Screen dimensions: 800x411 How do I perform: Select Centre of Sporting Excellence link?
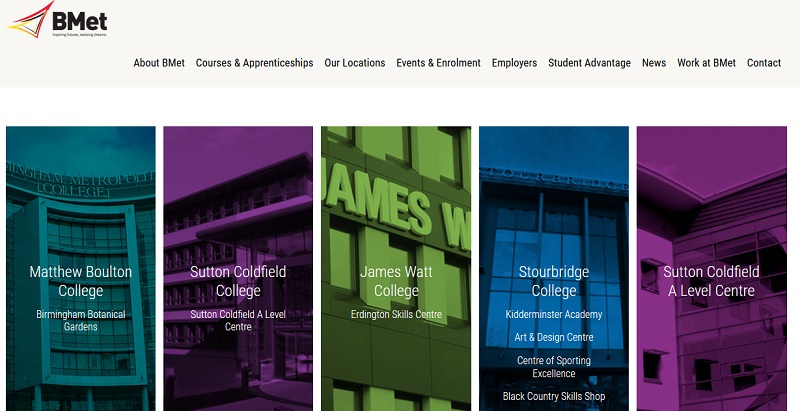point(554,367)
